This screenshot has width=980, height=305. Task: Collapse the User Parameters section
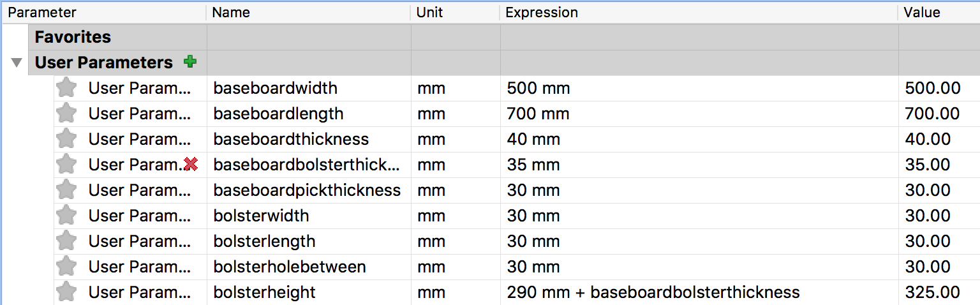[x=17, y=63]
